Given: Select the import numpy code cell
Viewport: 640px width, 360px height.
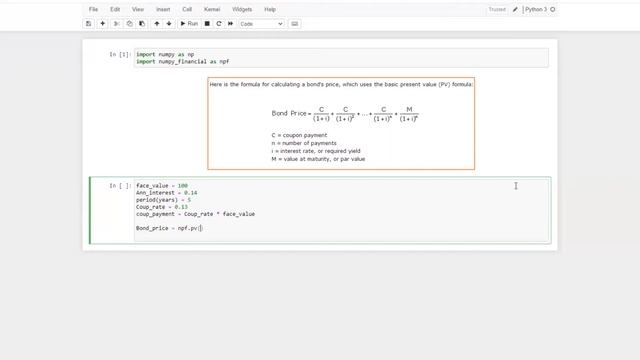Looking at the screenshot, I should pos(341,58).
